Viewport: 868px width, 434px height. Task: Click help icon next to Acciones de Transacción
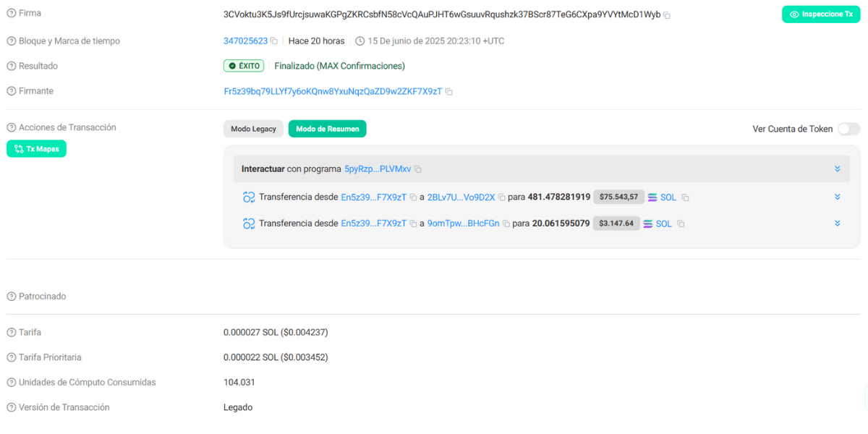pos(11,127)
